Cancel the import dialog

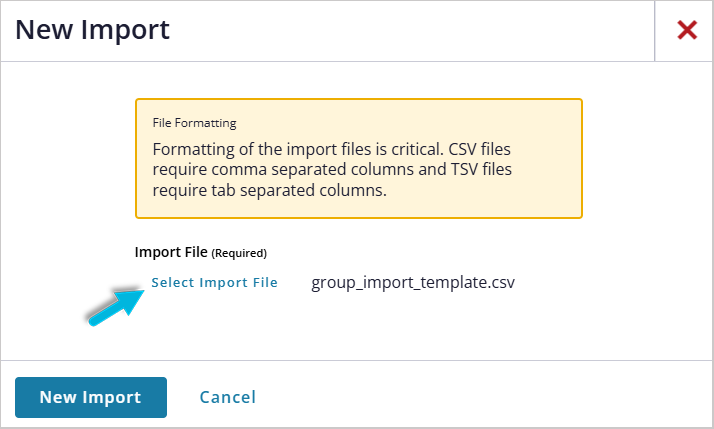227,397
